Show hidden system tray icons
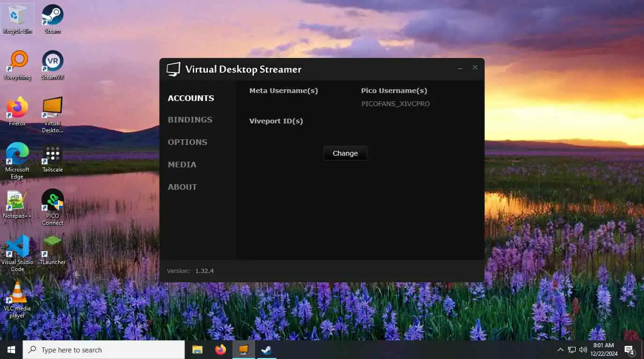Image resolution: width=644 pixels, height=359 pixels. click(x=560, y=350)
